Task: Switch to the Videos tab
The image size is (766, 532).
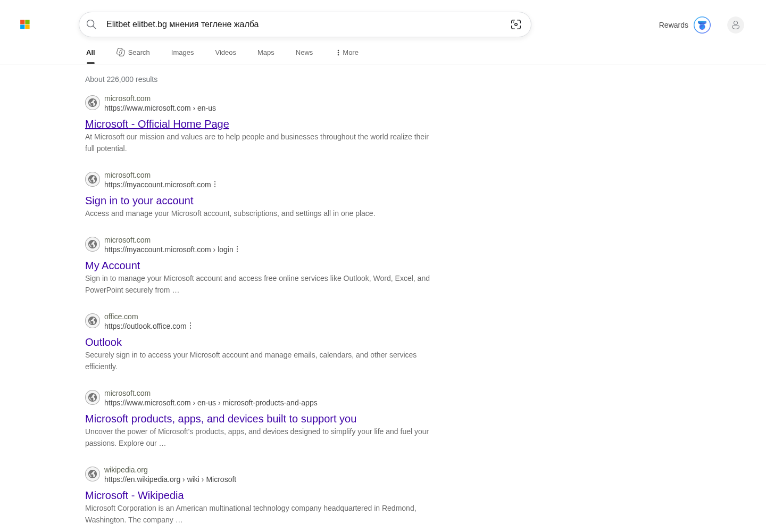Action: pos(226,53)
